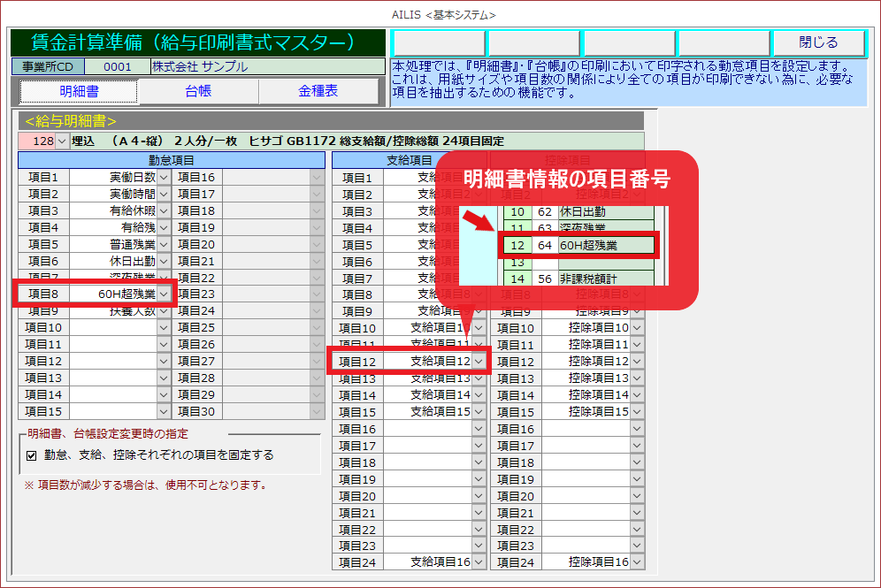Expand the 控除項目15 dropdown
881x588 pixels.
[637, 412]
